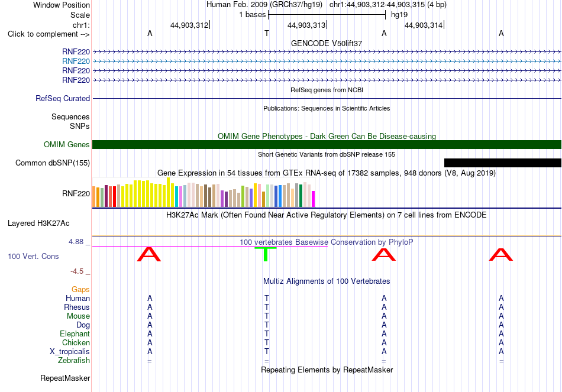Image resolution: width=562 pixels, height=392 pixels.
Task: Click the H3K27Ac Mark ENCODE title
Action: point(327,215)
